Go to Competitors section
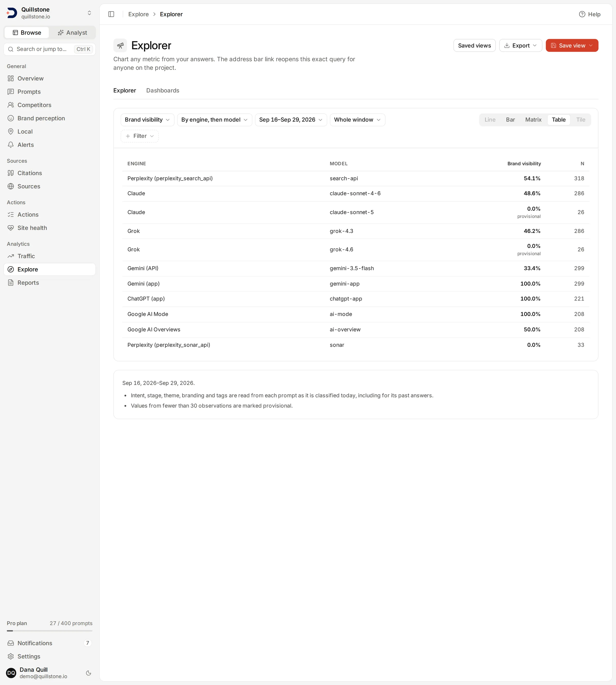616x685 pixels. [x=50, y=105]
